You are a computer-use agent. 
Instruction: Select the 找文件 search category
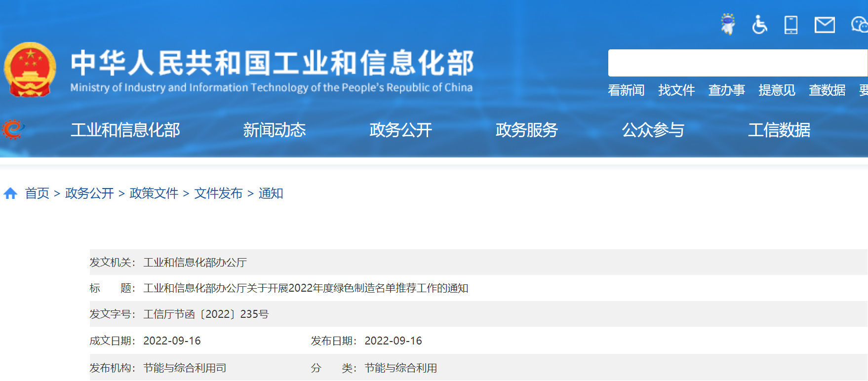(676, 90)
